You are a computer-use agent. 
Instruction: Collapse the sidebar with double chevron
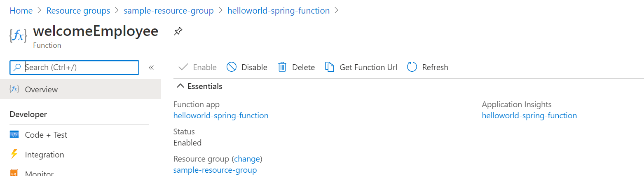click(x=151, y=68)
